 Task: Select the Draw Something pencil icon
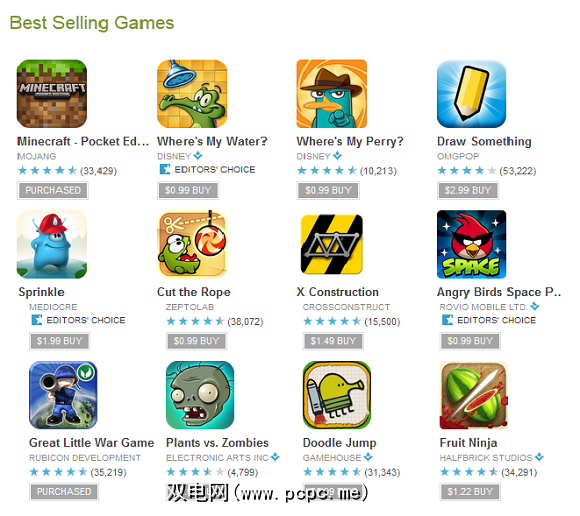(x=471, y=94)
